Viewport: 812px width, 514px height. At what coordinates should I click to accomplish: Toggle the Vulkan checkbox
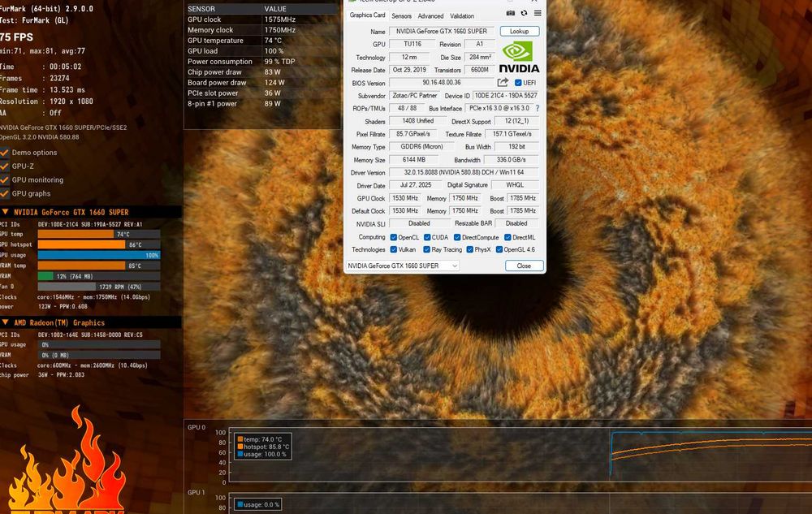point(394,249)
